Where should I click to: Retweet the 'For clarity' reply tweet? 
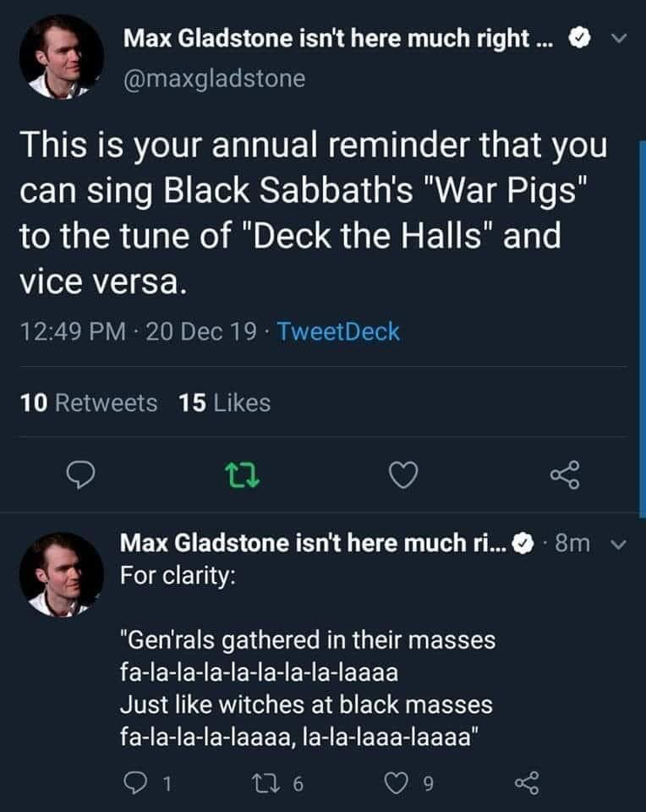pyautogui.click(x=277, y=783)
